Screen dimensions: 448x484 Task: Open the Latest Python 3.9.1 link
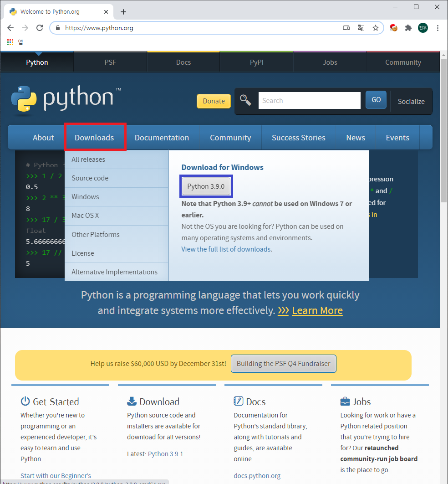click(166, 454)
